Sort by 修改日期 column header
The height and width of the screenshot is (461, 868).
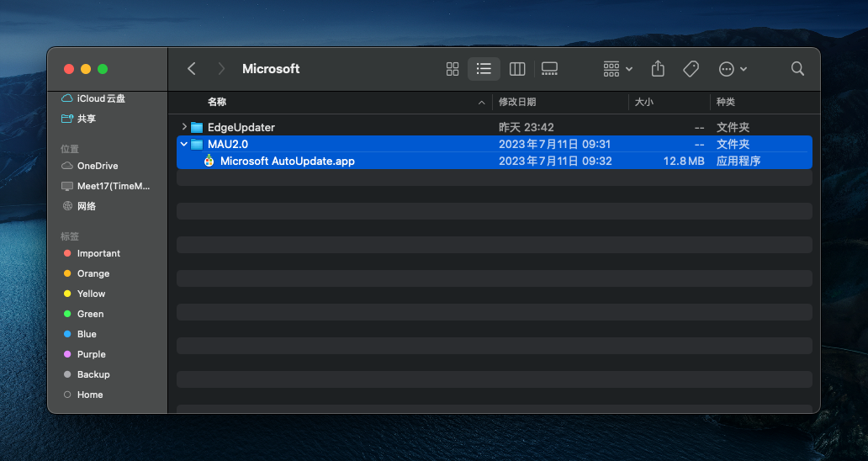pyautogui.click(x=517, y=102)
